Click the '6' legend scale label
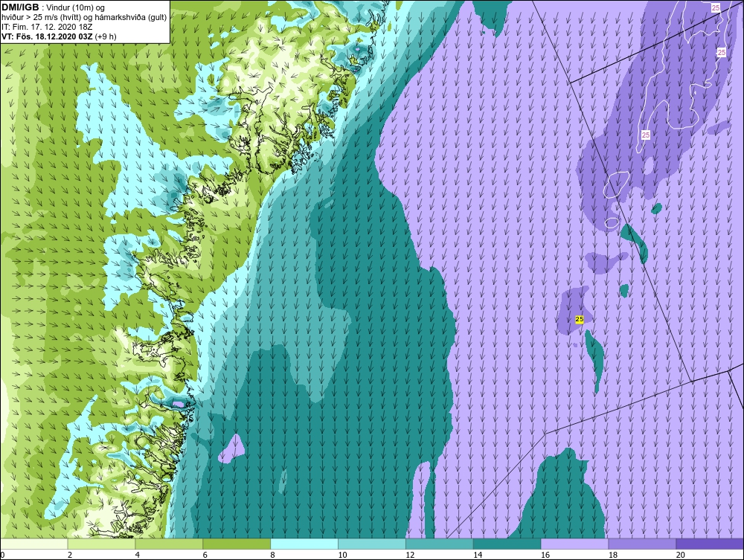Viewport: 744px width, 560px height. (205, 555)
